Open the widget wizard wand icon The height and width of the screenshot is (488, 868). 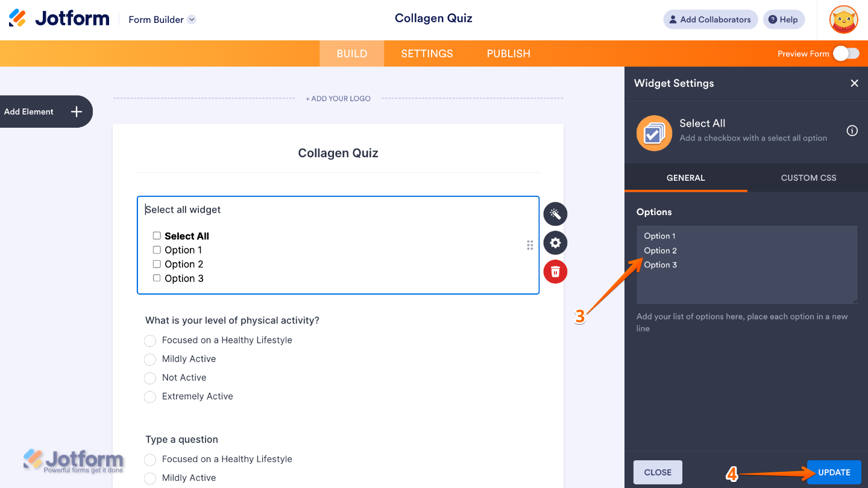coord(555,214)
